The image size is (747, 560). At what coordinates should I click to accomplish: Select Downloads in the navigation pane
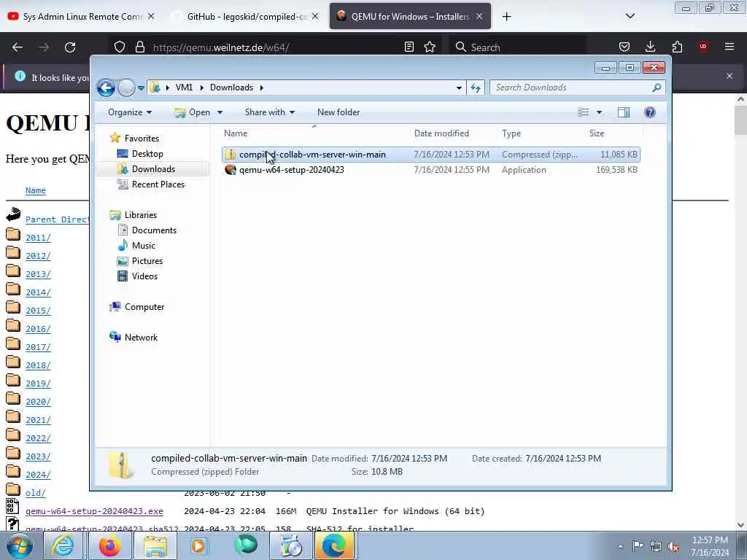[153, 169]
